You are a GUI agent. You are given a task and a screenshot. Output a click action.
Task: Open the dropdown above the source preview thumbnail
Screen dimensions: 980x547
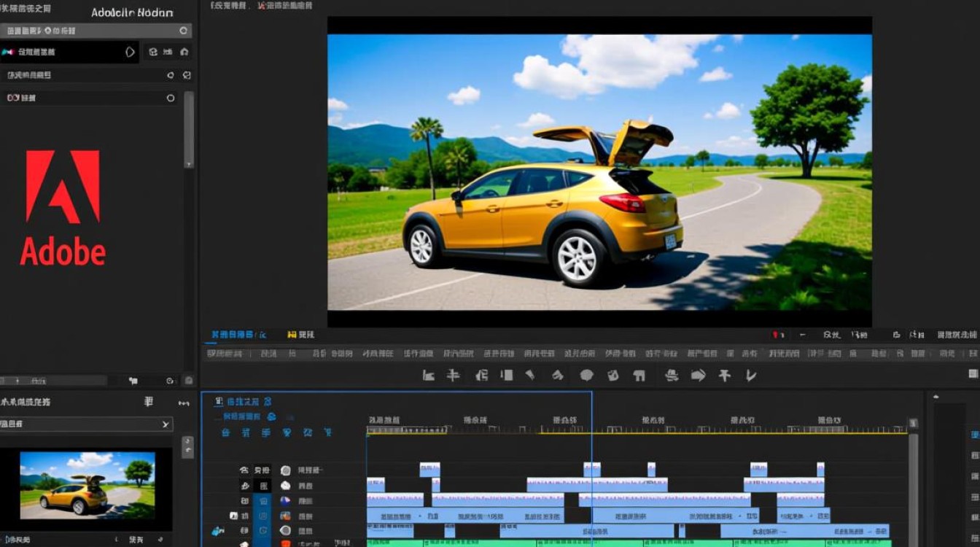(86, 424)
